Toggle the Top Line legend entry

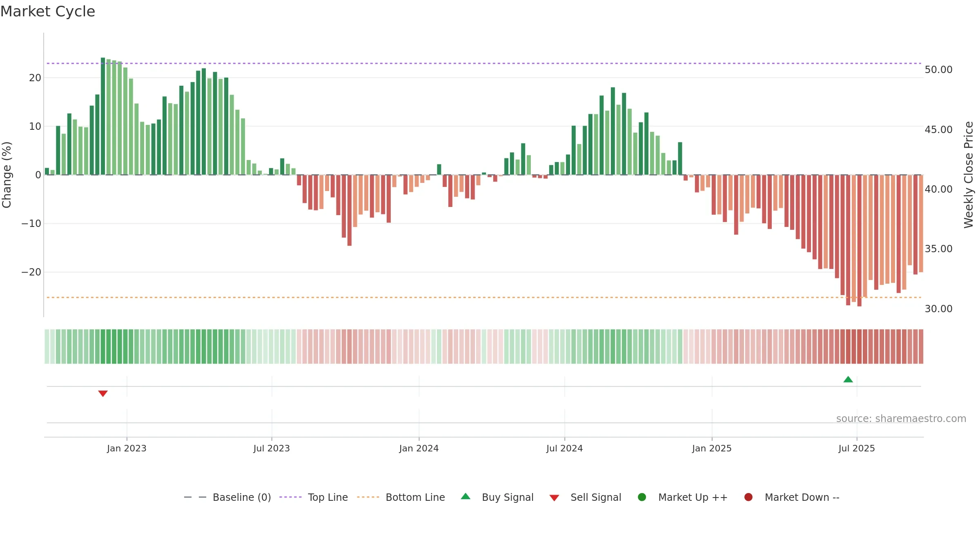(x=314, y=497)
